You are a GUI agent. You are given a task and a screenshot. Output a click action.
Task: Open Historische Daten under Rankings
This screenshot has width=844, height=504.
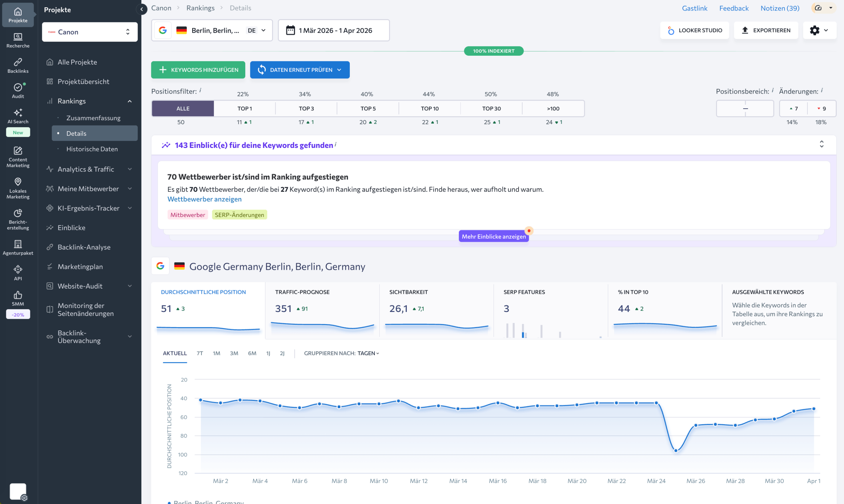[92, 149]
